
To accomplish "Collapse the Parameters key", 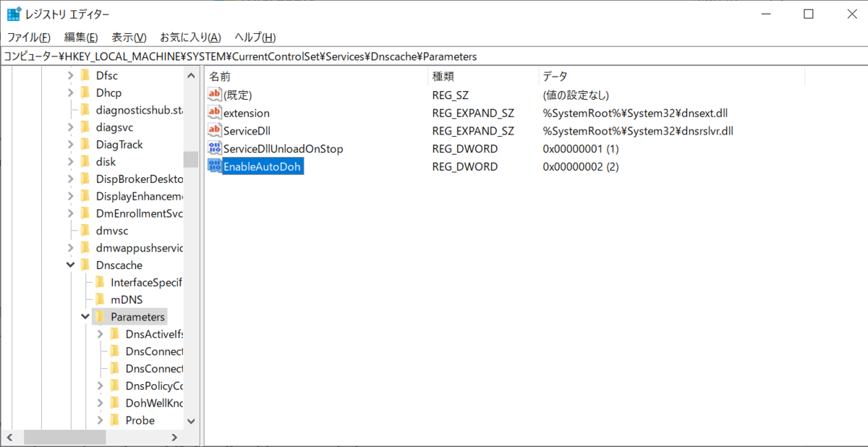I will [85, 317].
